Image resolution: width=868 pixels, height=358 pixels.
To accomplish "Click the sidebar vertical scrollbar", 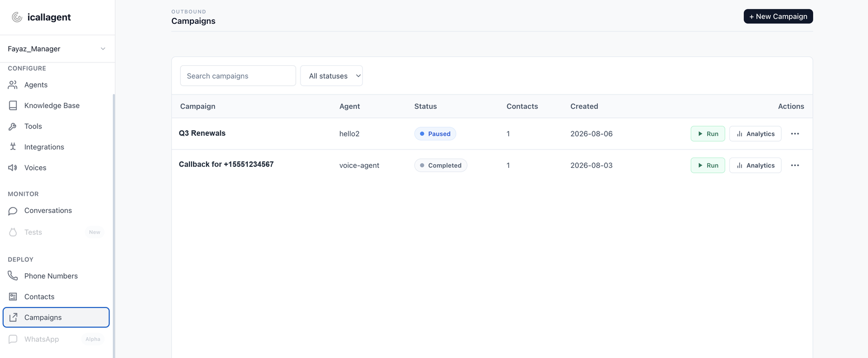I will (114, 226).
